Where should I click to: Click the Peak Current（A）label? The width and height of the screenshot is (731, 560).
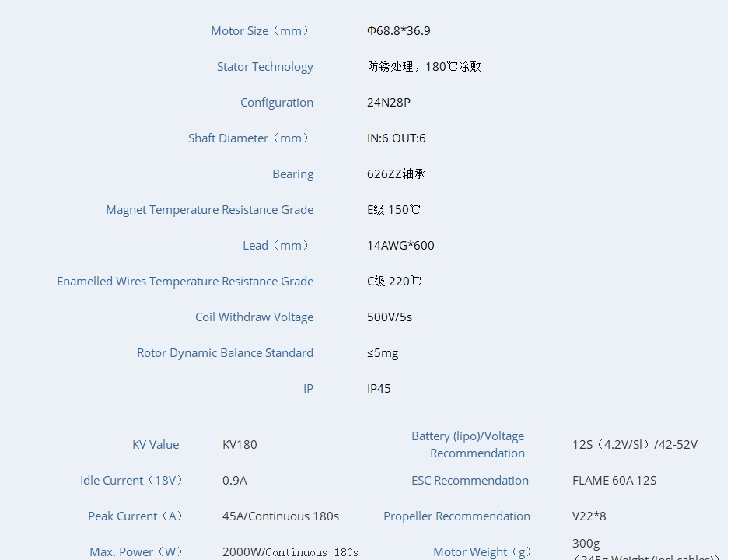coord(135,516)
